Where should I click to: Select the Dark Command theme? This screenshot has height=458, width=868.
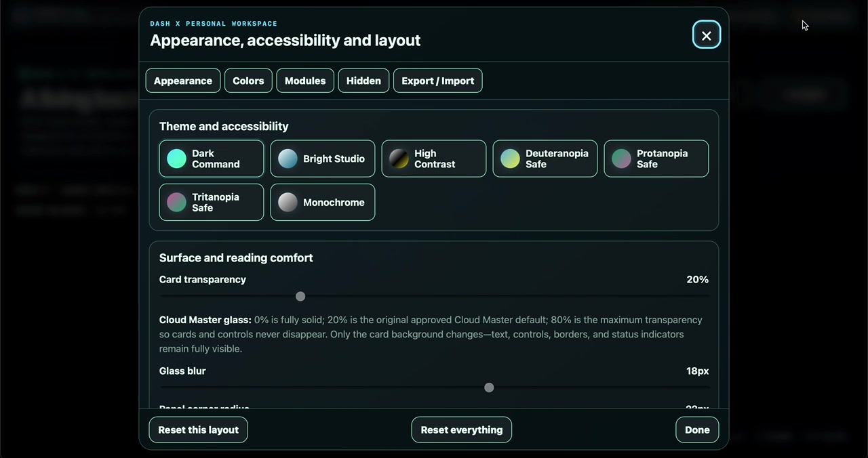pyautogui.click(x=212, y=159)
